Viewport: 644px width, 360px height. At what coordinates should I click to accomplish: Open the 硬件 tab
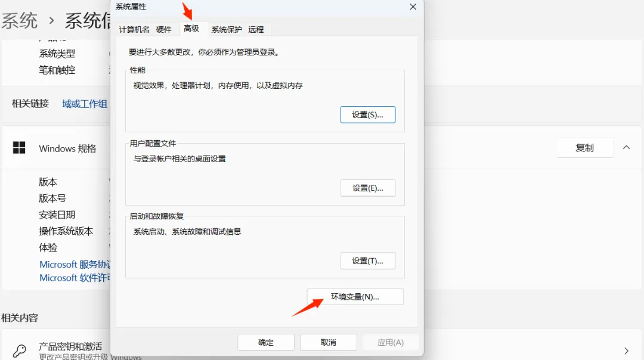pyautogui.click(x=165, y=29)
